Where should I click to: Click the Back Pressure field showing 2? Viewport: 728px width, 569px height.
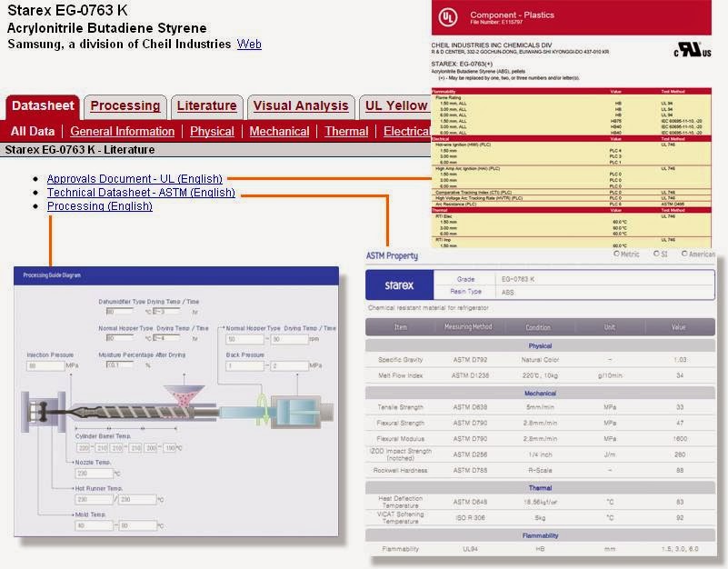289,366
